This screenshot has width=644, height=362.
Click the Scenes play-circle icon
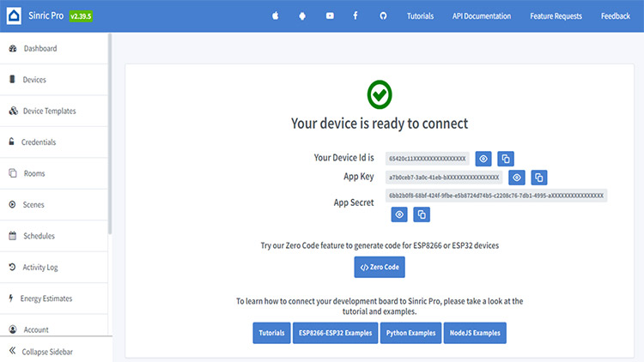click(12, 204)
